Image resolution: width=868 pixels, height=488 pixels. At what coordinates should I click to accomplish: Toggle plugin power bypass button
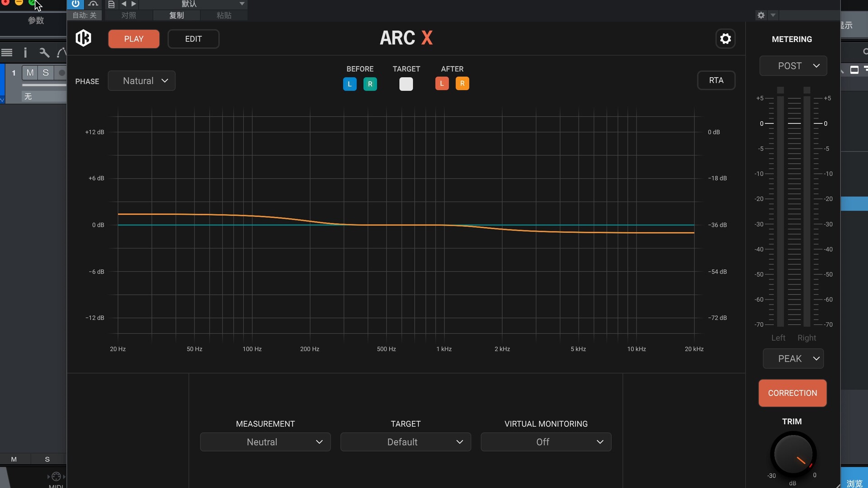[75, 4]
